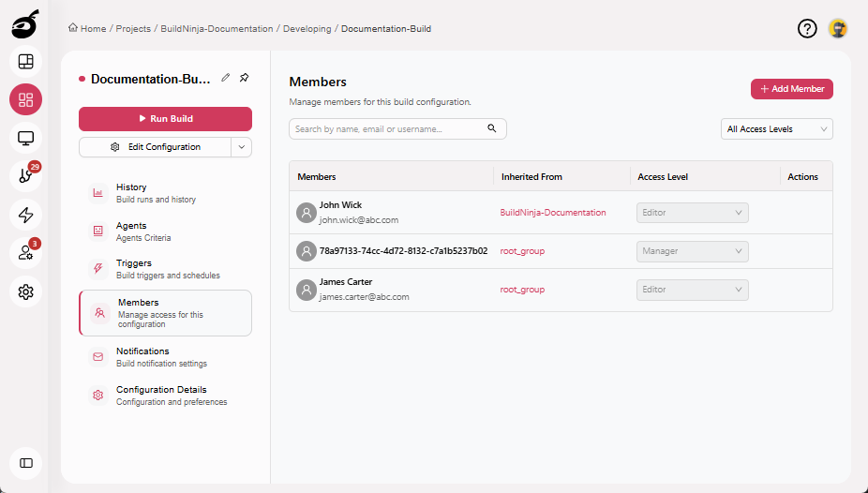This screenshot has height=493, width=868.
Task: Follow root_group link for James Carter
Action: pyautogui.click(x=522, y=290)
